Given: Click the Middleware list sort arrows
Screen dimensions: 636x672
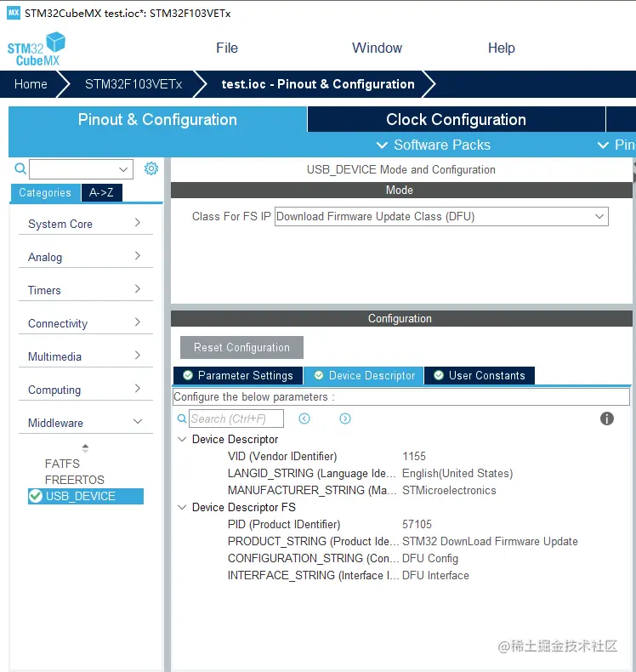Looking at the screenshot, I should 85,448.
